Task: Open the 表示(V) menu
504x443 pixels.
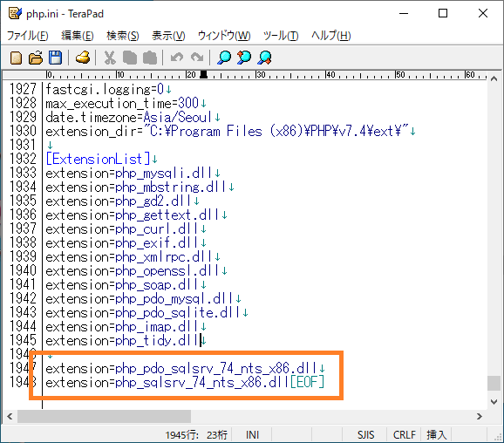Action: tap(168, 36)
